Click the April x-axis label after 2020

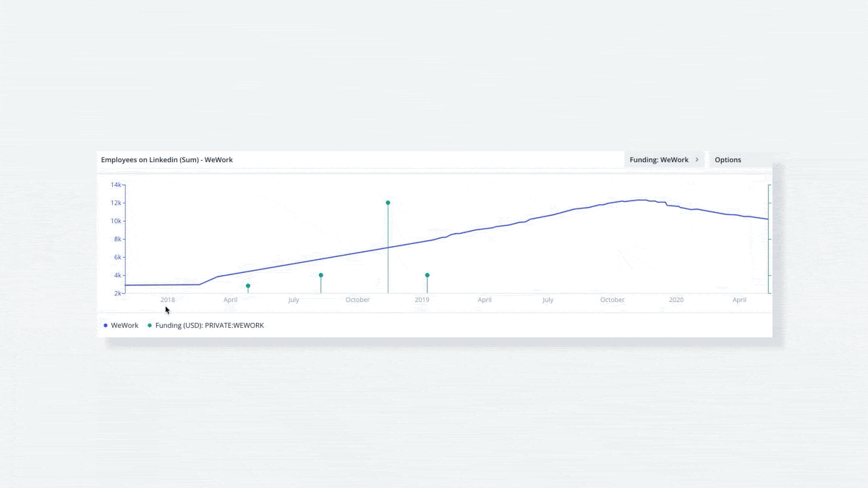coord(739,300)
